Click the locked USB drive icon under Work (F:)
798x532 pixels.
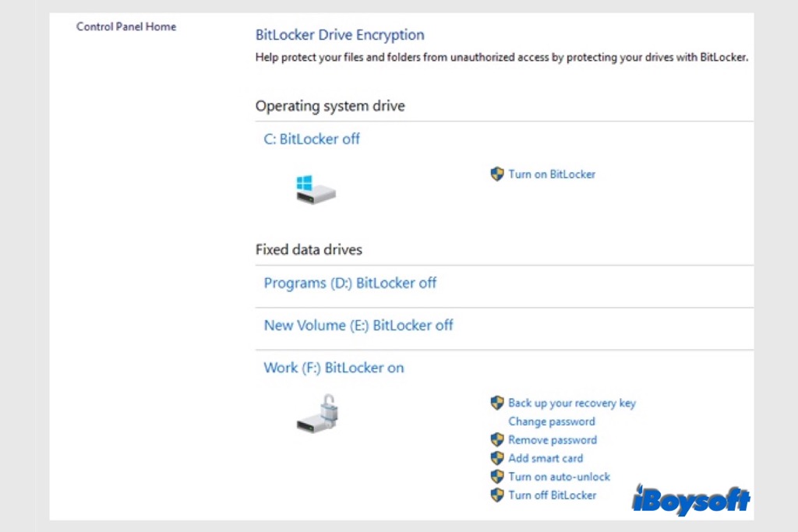(x=318, y=415)
